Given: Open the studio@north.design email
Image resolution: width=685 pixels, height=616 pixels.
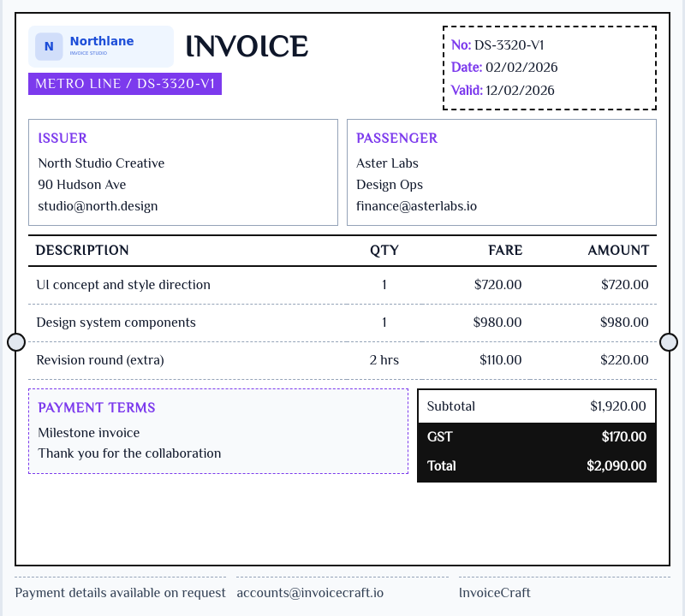Looking at the screenshot, I should tap(98, 206).
